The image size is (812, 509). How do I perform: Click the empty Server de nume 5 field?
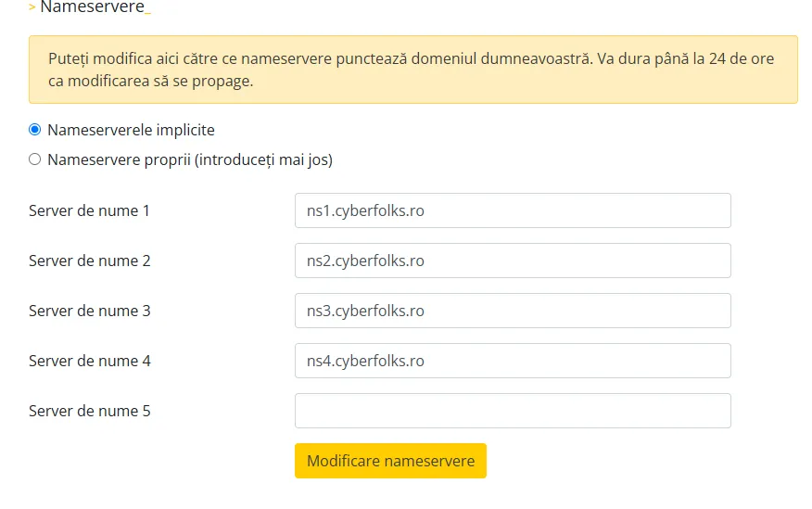[513, 411]
